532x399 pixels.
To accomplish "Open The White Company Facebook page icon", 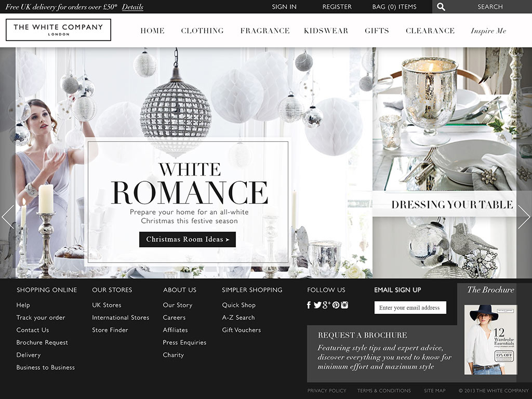I will 309,304.
